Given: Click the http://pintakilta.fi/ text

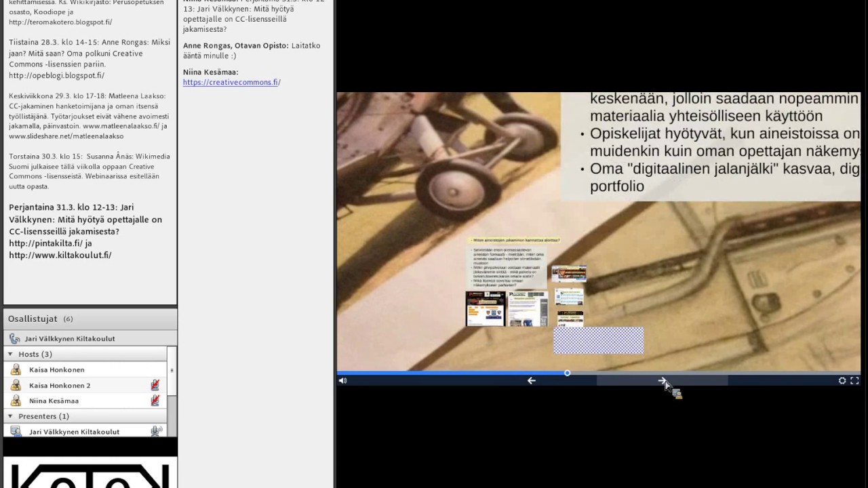Looking at the screenshot, I should pyautogui.click(x=45, y=243).
